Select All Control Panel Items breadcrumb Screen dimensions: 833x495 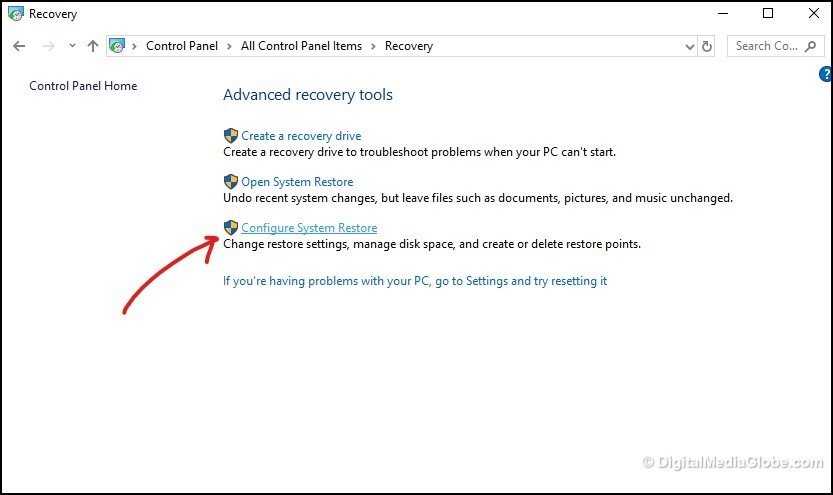click(x=301, y=46)
